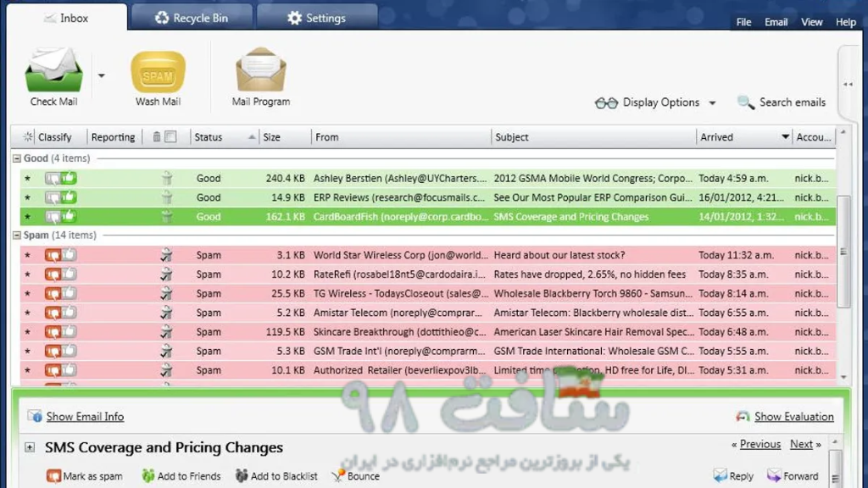
Task: Mark TG Wireless email thumbs down
Action: 53,294
